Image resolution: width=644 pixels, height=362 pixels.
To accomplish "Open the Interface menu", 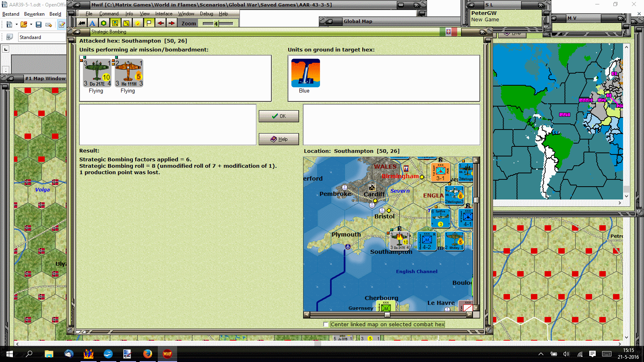I will [x=163, y=14].
